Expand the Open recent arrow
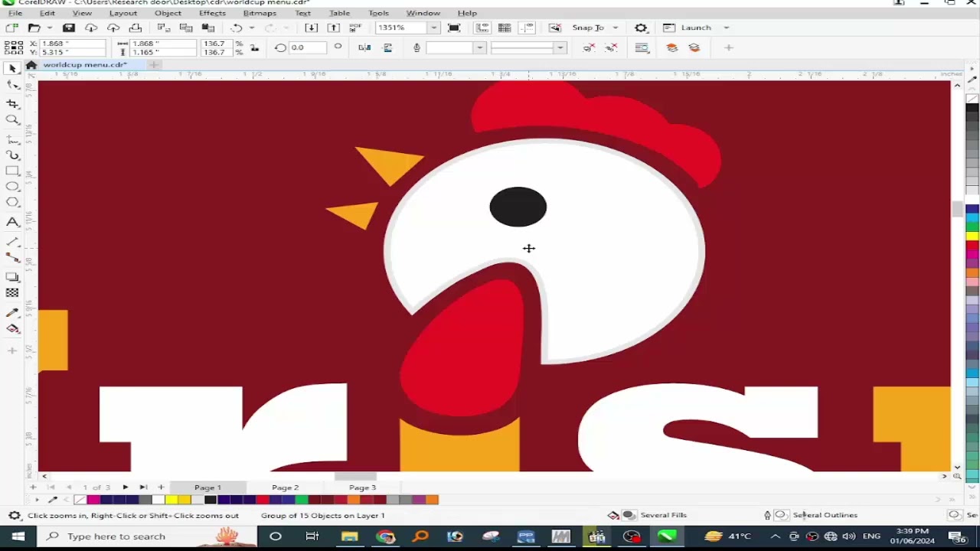Screen dimensions: 980x551 [x=50, y=28]
